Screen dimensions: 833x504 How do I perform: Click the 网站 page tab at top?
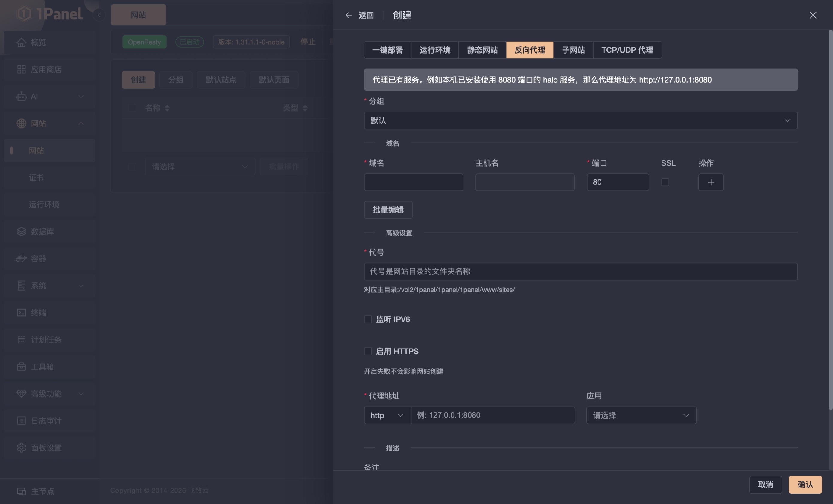click(138, 15)
